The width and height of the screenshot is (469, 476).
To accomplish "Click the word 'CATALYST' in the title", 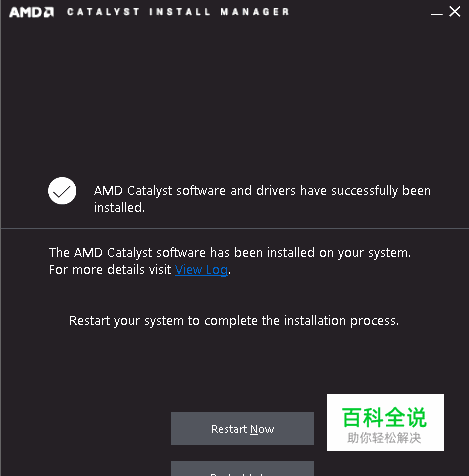I will tap(103, 12).
